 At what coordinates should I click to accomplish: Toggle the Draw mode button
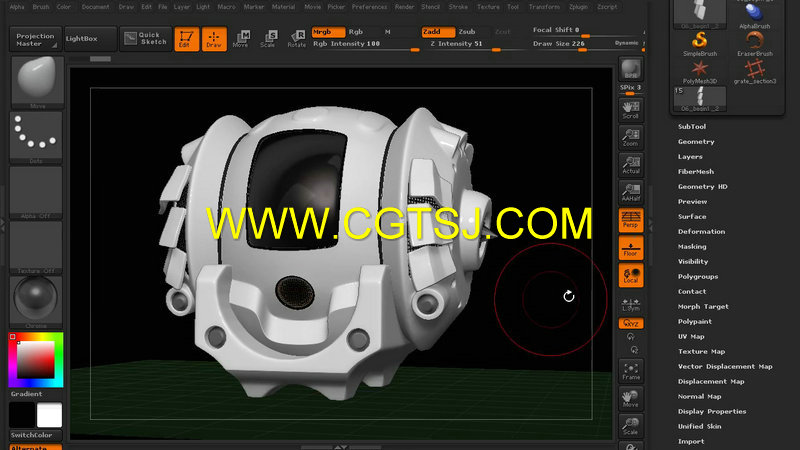pyautogui.click(x=214, y=39)
